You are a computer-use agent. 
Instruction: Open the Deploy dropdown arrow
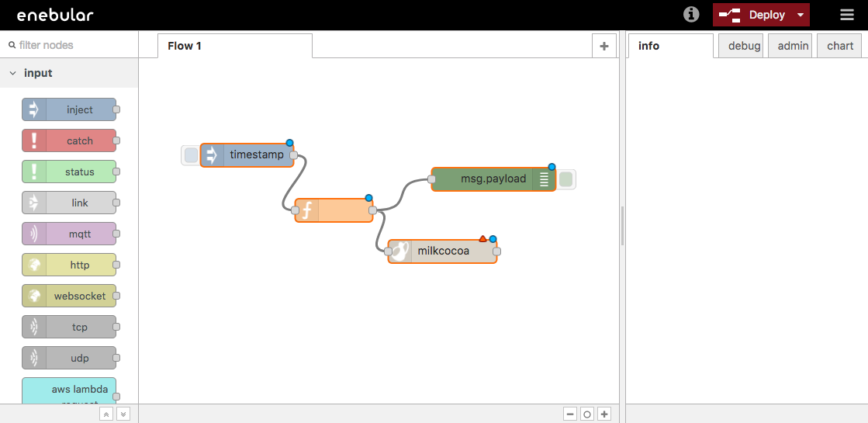(x=801, y=15)
